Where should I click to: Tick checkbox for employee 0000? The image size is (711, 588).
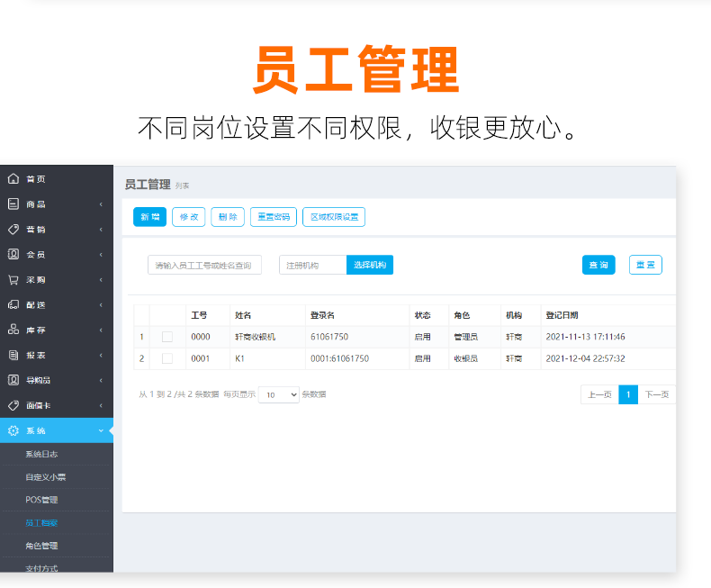(x=167, y=337)
